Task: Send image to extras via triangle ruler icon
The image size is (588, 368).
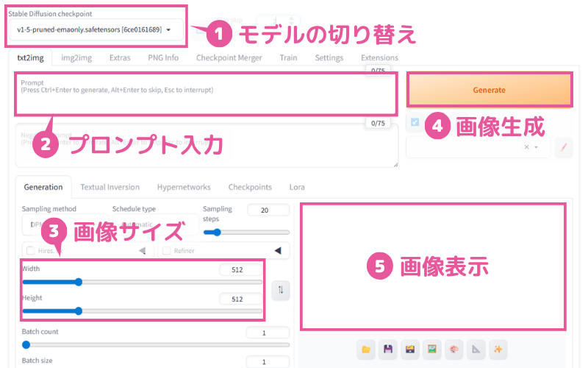Action: (476, 350)
